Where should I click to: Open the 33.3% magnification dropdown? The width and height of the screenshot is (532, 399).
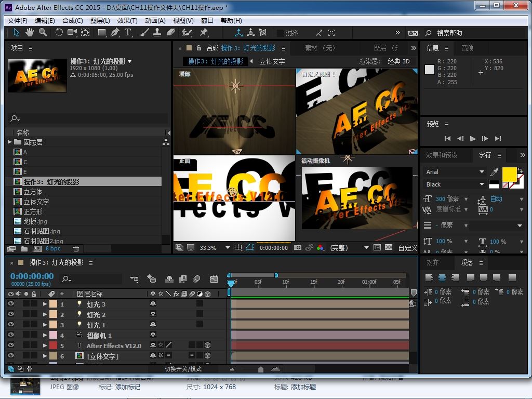click(215, 248)
